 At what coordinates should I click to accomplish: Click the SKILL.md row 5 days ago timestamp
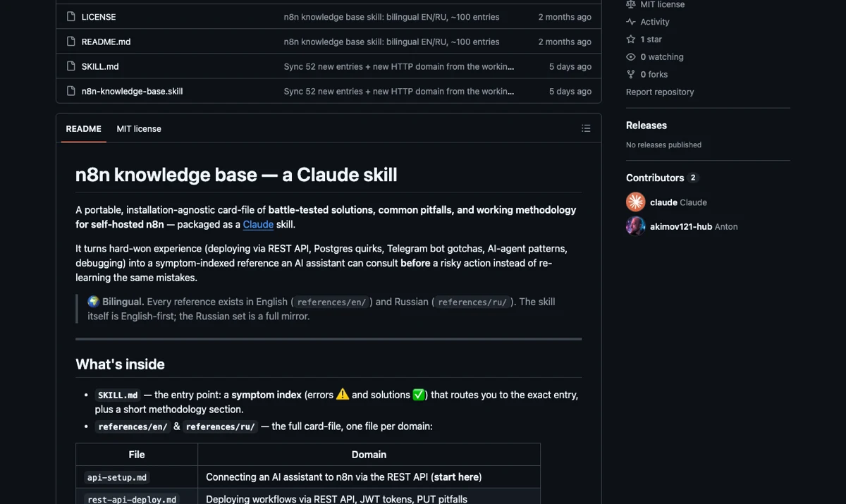click(x=570, y=66)
